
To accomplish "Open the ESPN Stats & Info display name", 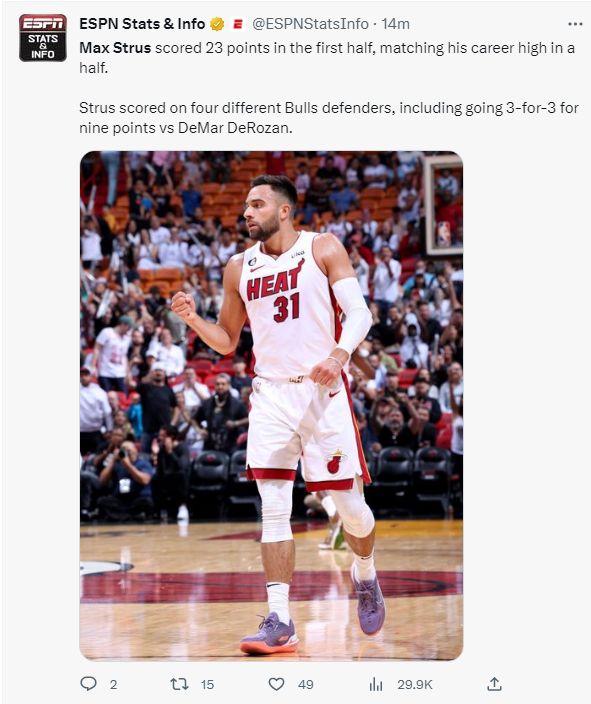I will click(x=142, y=24).
